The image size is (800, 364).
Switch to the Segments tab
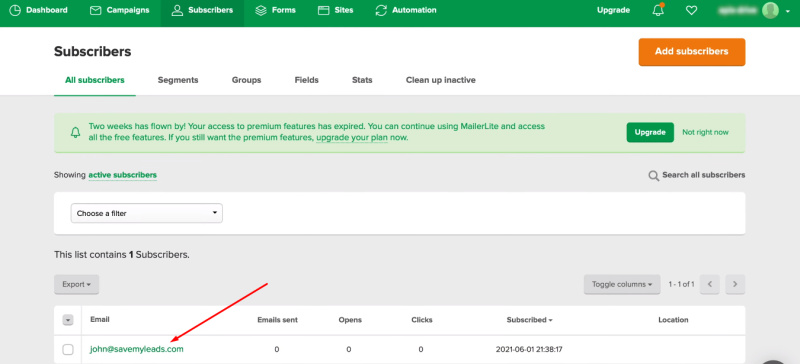(178, 80)
